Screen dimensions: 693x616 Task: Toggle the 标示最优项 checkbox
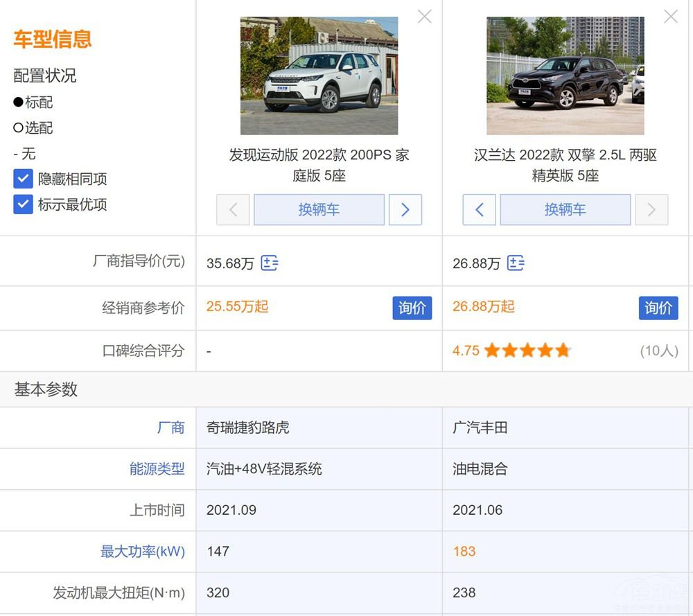coord(24,204)
